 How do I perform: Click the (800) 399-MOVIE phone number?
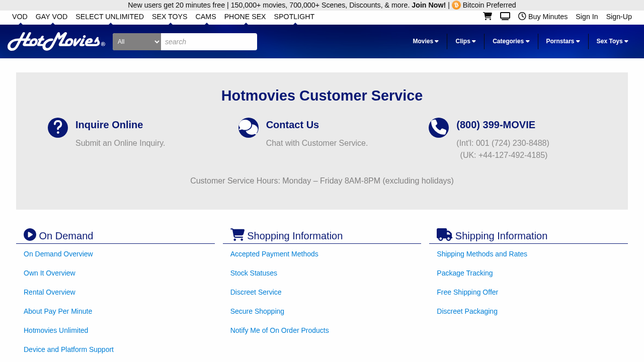click(496, 125)
